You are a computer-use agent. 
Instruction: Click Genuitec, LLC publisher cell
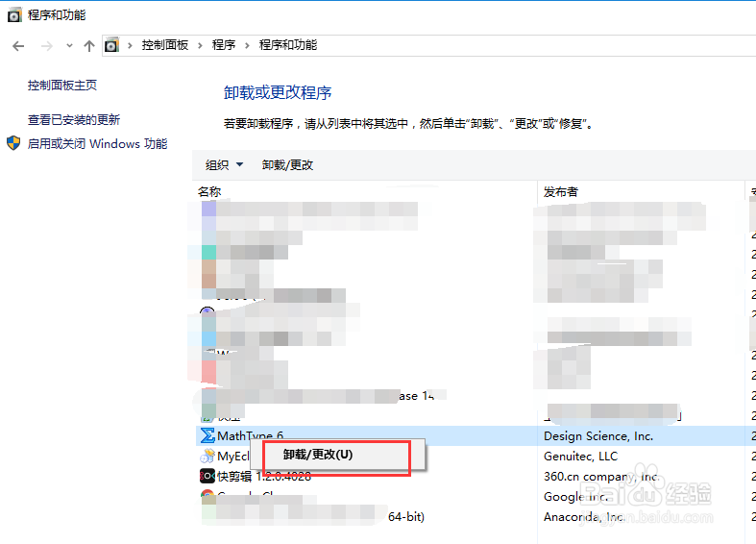point(580,457)
